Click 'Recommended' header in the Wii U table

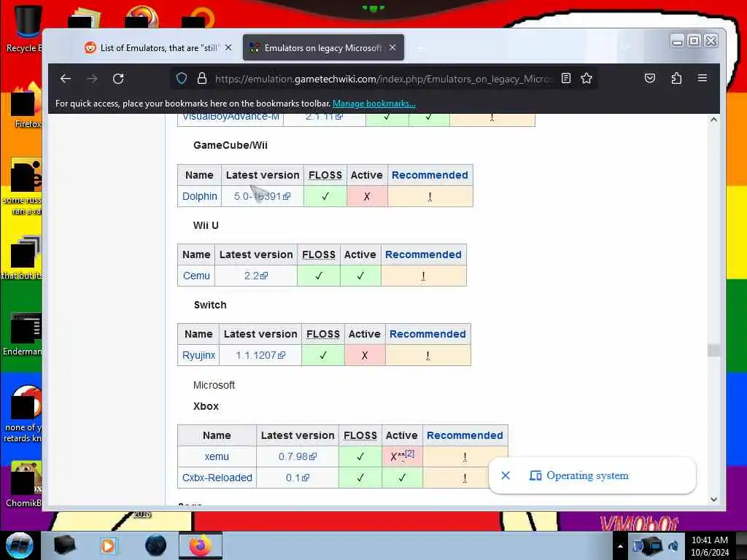click(423, 254)
